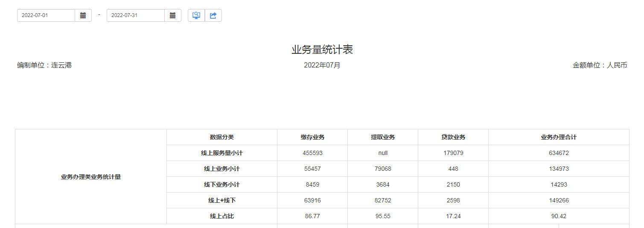Click the 数据分类 column header
Viewport: 644px width, 228px height.
222,137
